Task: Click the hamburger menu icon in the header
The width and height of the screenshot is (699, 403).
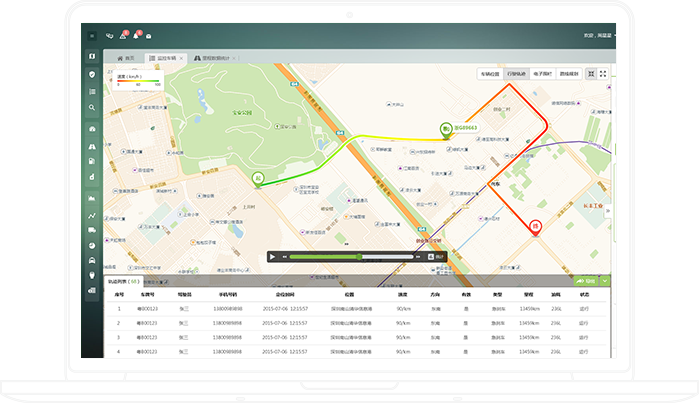Action: click(92, 35)
